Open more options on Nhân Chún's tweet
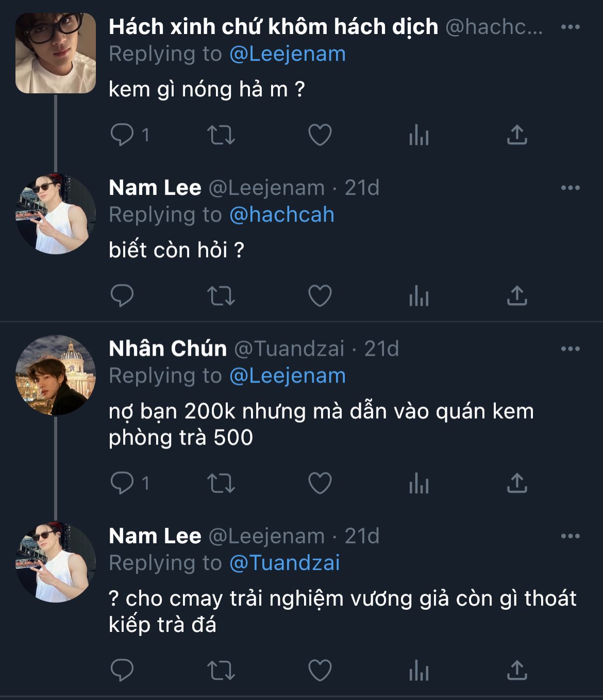 coord(570,348)
